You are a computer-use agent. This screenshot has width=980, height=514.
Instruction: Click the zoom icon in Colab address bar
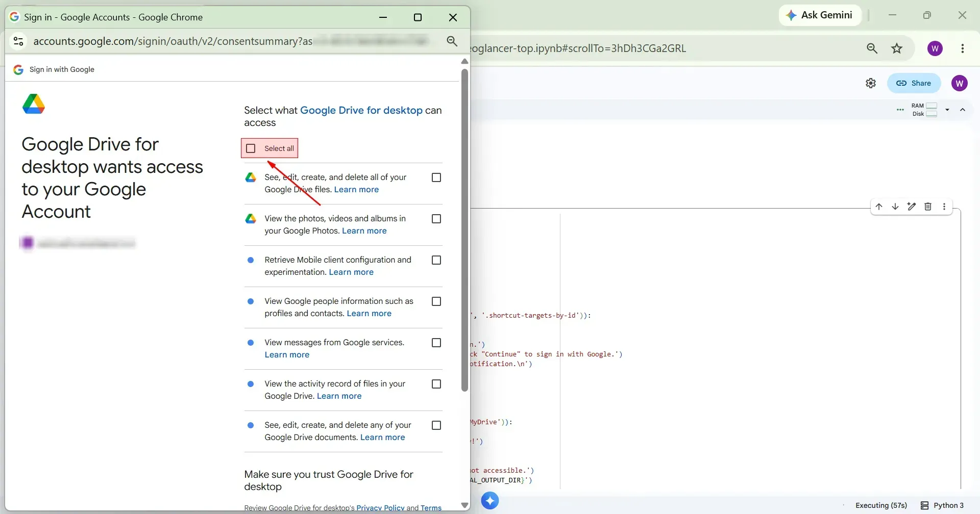coord(872,48)
